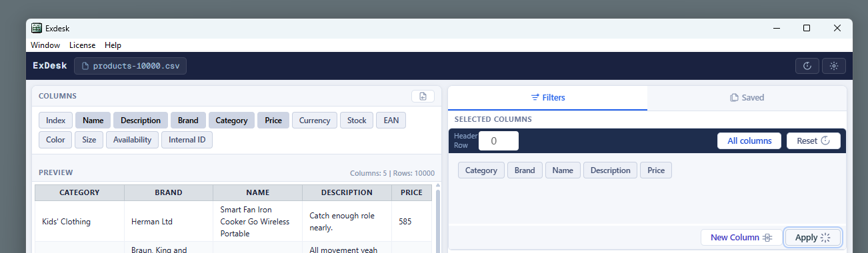Click the 585 price cell
This screenshot has width=868, height=253.
click(411, 221)
